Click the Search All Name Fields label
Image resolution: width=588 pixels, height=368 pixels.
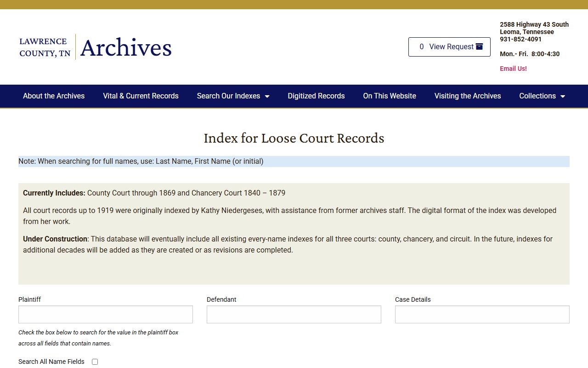pyautogui.click(x=51, y=362)
